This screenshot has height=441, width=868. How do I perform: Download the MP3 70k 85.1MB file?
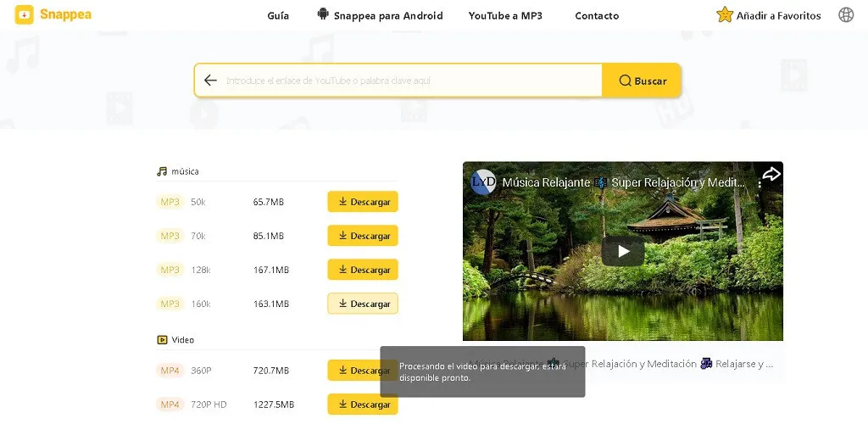(363, 236)
